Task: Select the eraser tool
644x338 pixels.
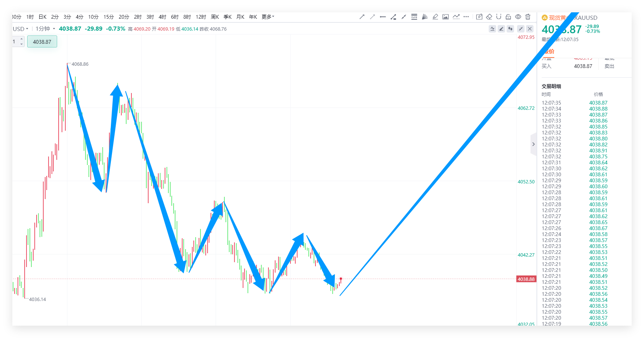Action: (489, 17)
